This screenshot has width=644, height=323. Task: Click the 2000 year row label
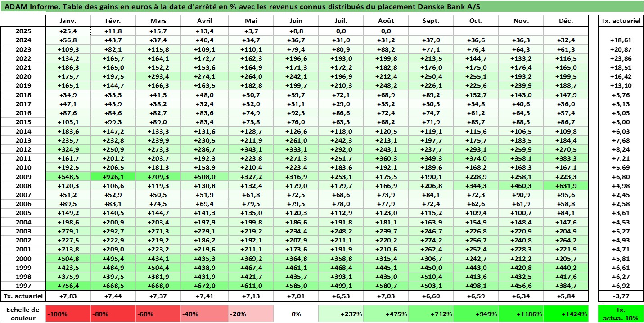[x=23, y=259]
